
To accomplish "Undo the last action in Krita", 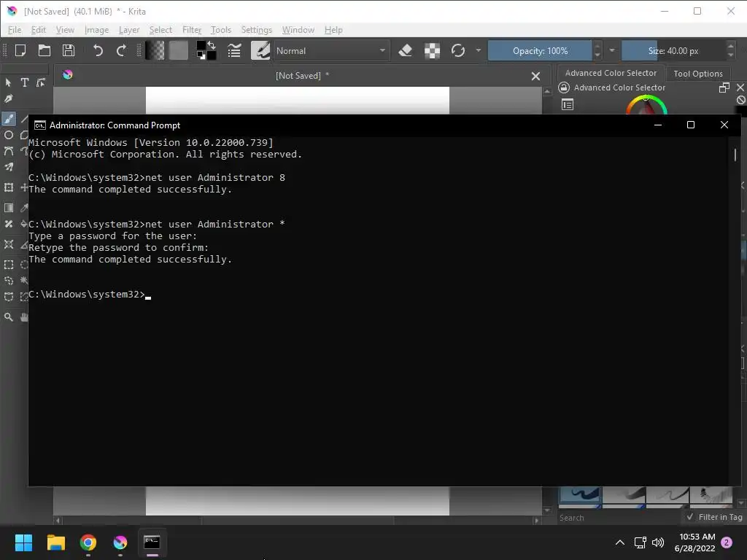I will pyautogui.click(x=98, y=50).
